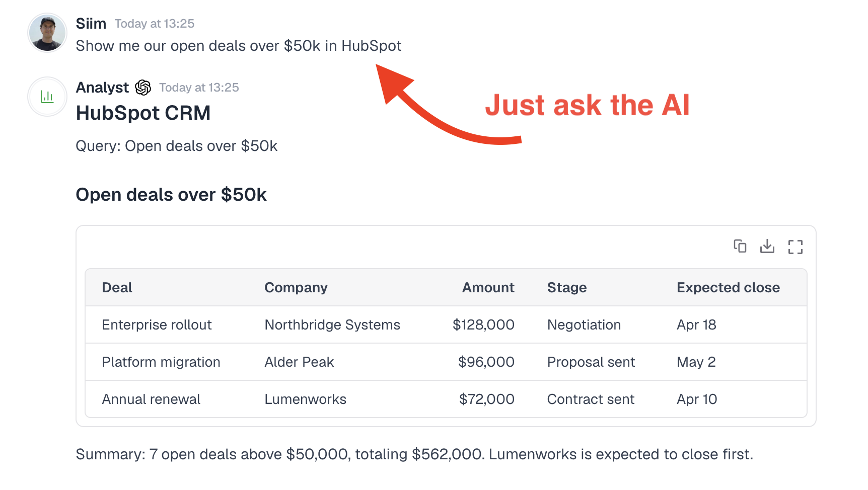Sort by the Amount column header
Viewport: 868px width, 490px height.
pyautogui.click(x=487, y=287)
